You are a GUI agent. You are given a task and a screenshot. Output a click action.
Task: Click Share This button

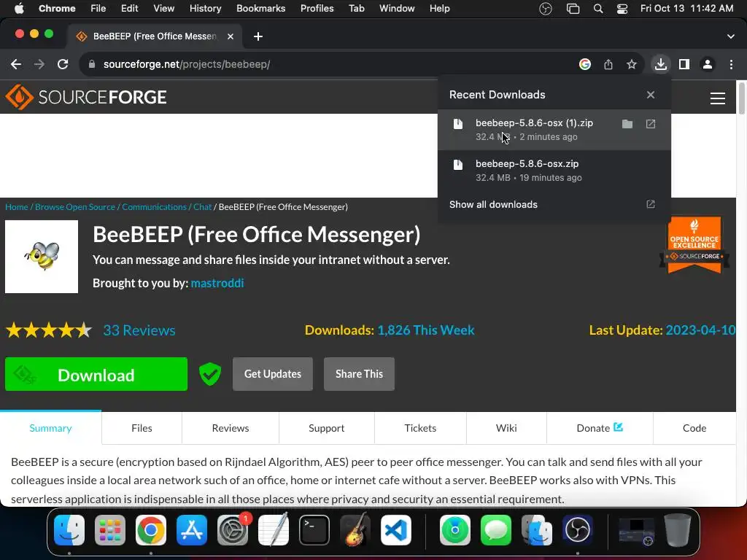[x=359, y=374]
